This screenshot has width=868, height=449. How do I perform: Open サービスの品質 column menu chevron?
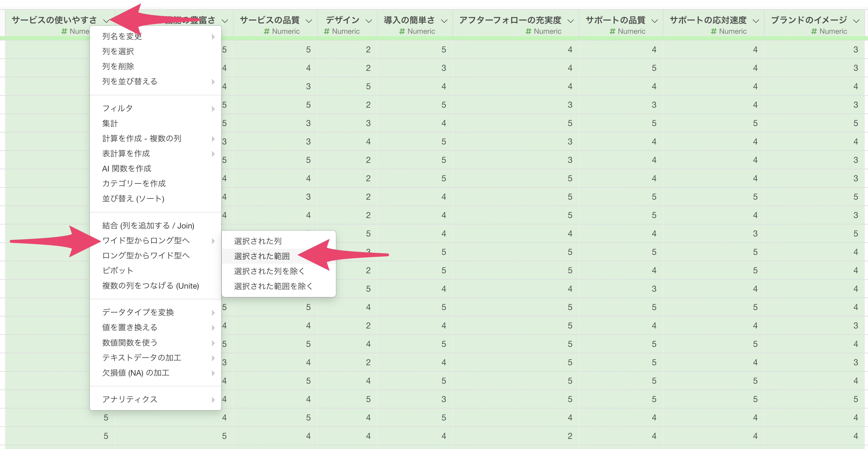(309, 21)
